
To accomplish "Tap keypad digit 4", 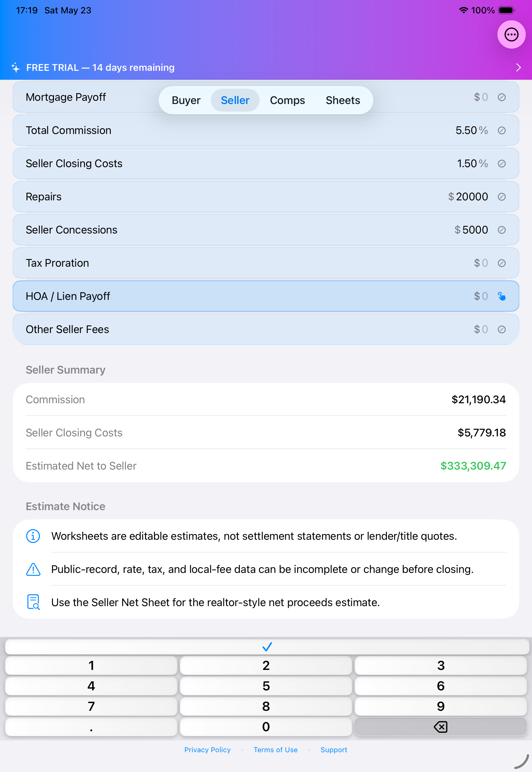I will pyautogui.click(x=91, y=686).
